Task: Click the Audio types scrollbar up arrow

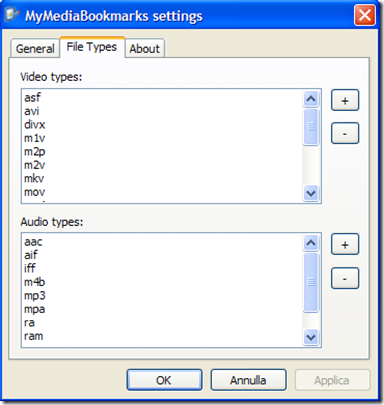Action: (x=311, y=243)
